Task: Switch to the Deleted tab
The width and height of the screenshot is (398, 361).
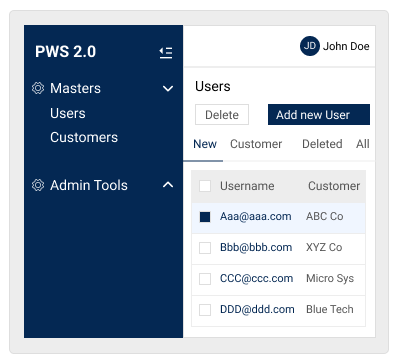Action: pos(322,144)
